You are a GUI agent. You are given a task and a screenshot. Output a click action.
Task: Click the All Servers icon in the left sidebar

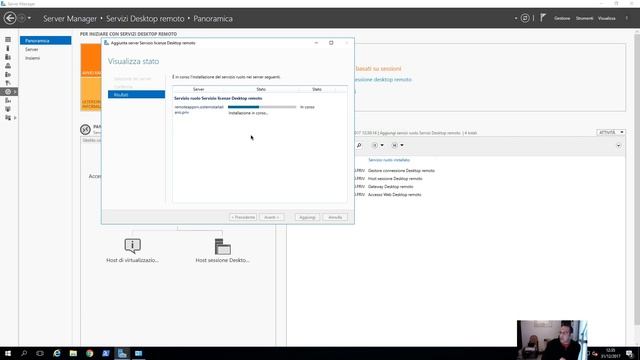click(x=8, y=57)
